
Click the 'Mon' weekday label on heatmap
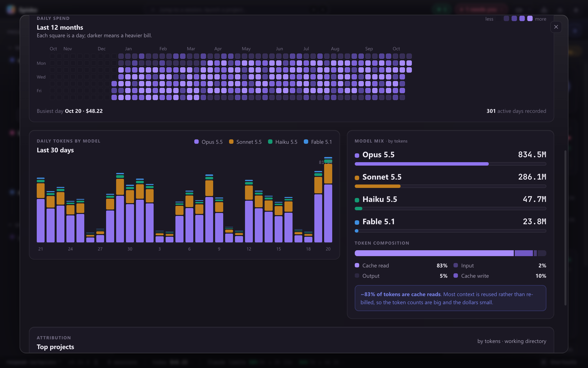41,63
